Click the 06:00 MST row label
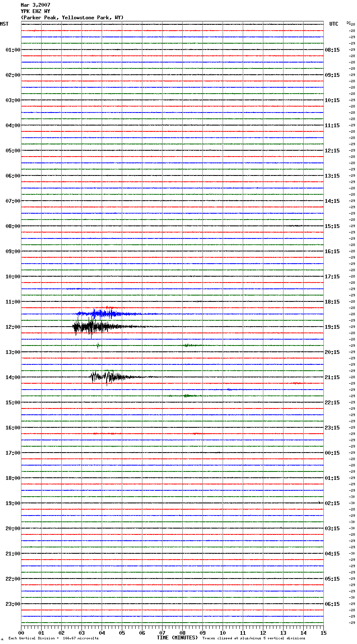Image resolution: width=357 pixels, height=644 pixels. click(13, 176)
